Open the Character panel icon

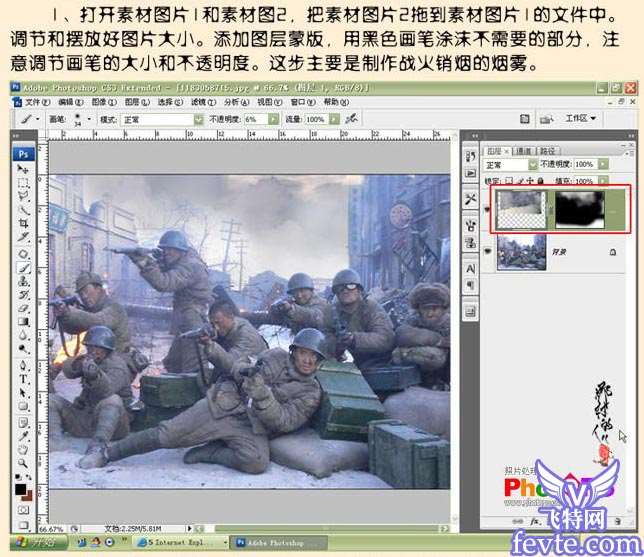point(471,269)
